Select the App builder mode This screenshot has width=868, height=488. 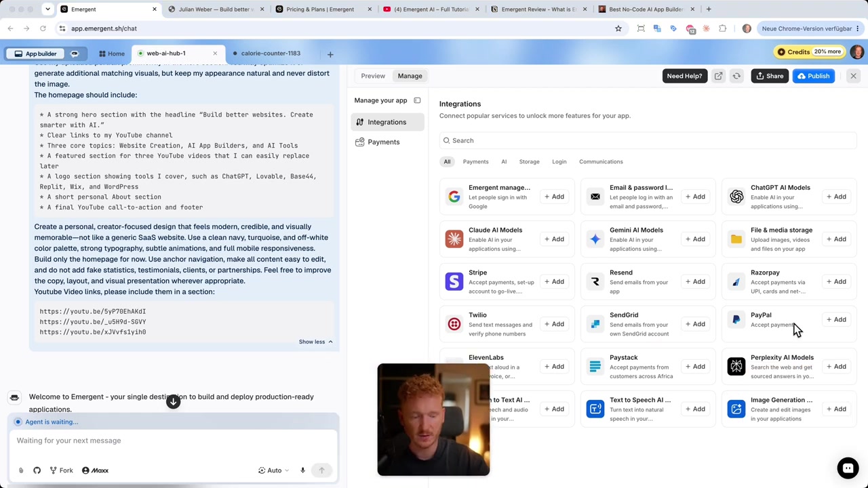click(x=35, y=54)
